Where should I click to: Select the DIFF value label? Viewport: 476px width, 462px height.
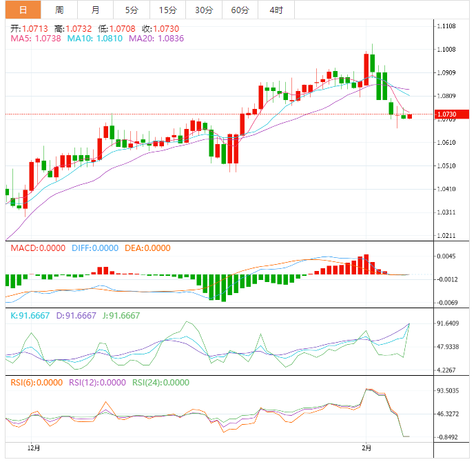tap(95, 248)
